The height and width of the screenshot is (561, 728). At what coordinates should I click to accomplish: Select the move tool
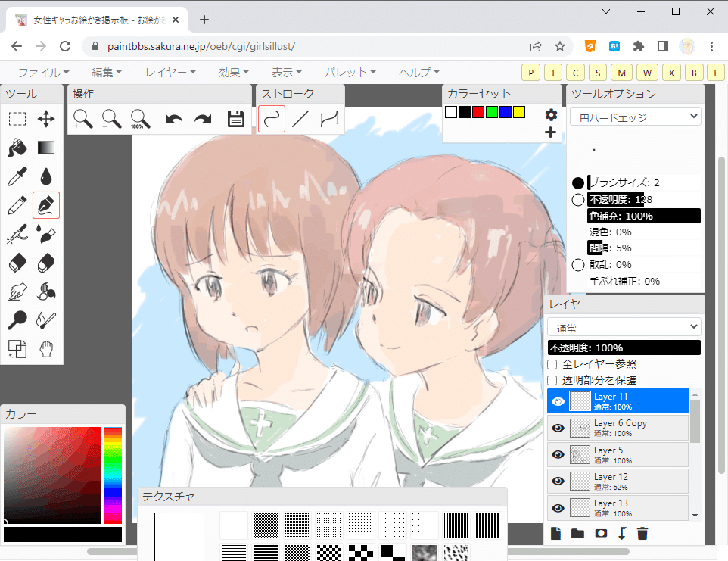pyautogui.click(x=46, y=120)
